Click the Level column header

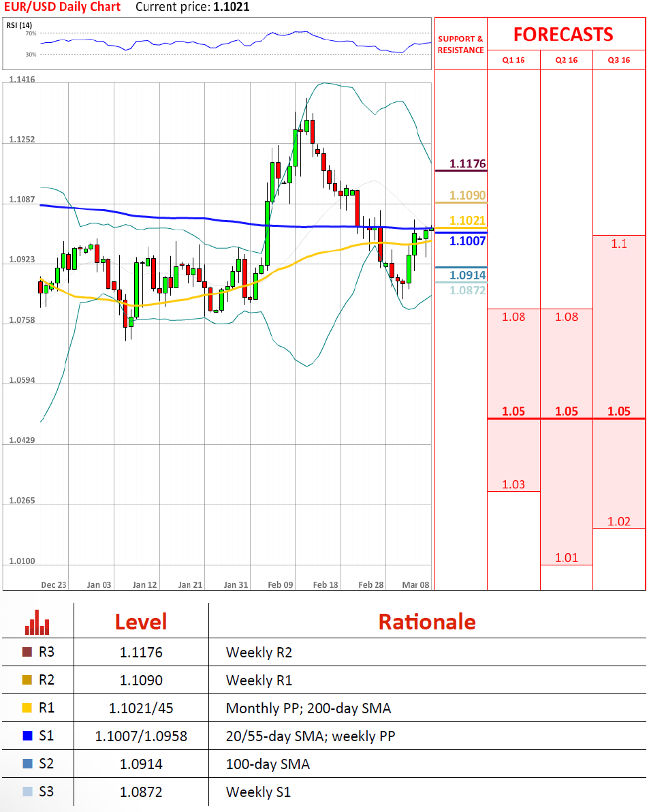141,622
